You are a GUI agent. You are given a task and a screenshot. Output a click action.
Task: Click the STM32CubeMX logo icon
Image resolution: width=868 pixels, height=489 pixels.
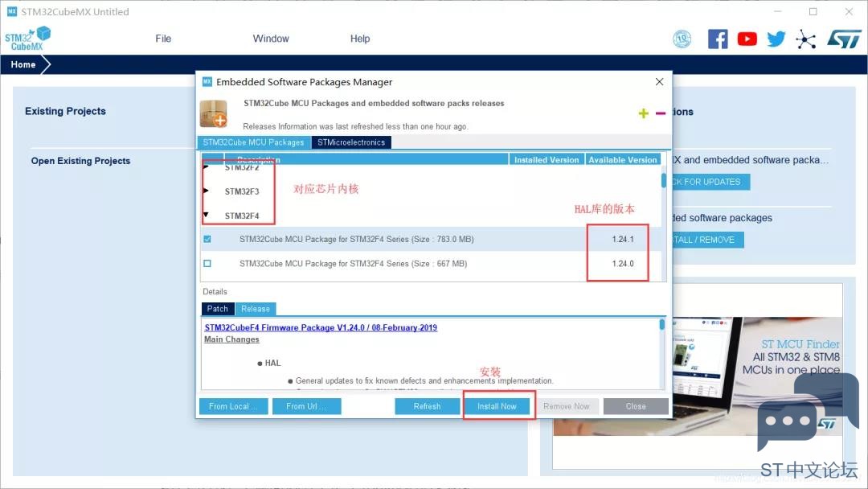tap(27, 39)
